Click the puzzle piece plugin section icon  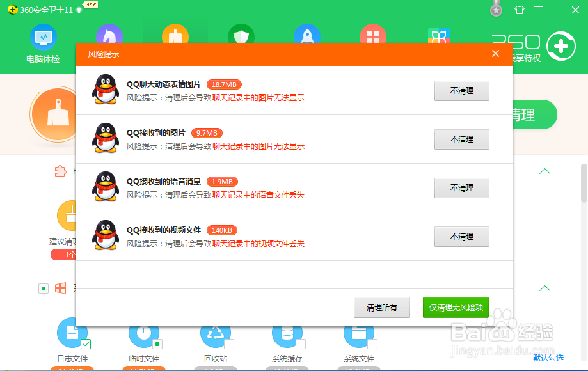[x=60, y=171]
